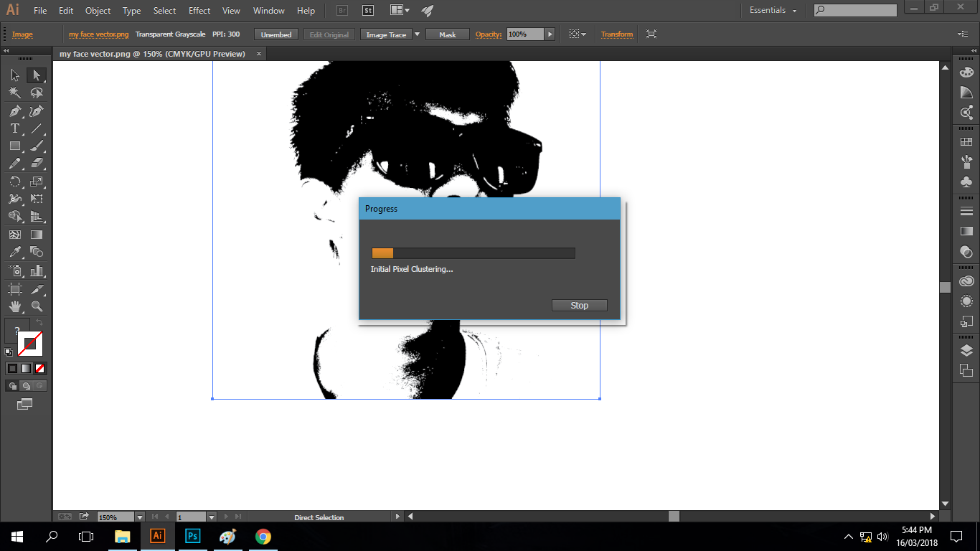Viewport: 980px width, 551px height.
Task: Select the Selection tool (black arrow)
Action: (x=15, y=75)
